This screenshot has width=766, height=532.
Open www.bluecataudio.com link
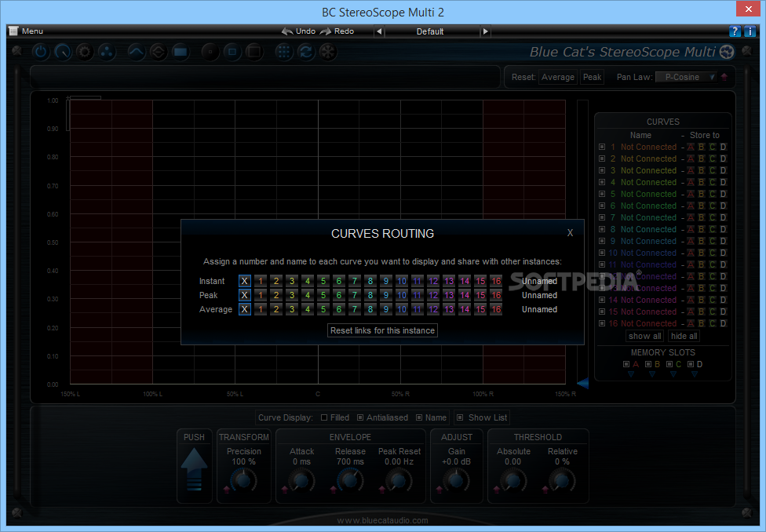(382, 520)
